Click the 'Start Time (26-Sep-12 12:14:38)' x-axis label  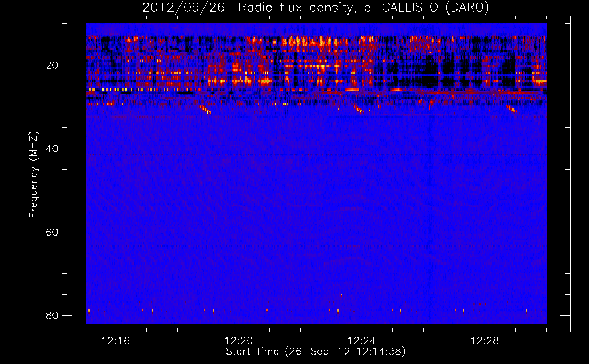point(316,352)
